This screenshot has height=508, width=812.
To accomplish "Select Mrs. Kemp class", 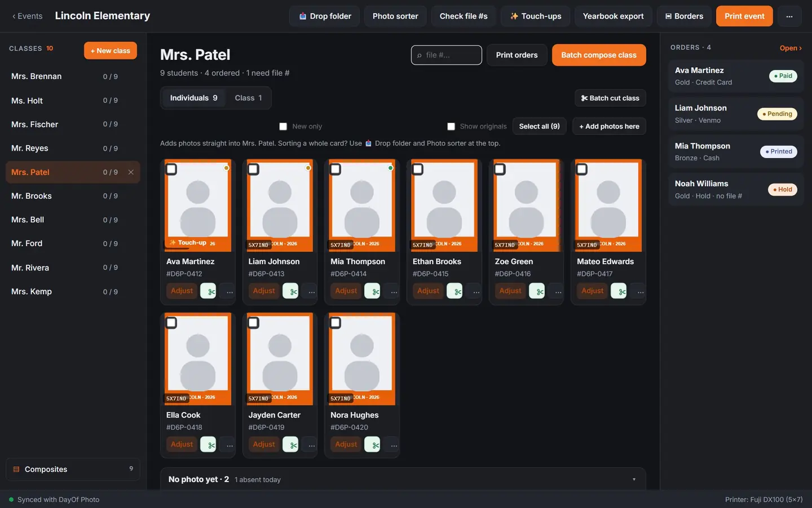I will click(73, 291).
